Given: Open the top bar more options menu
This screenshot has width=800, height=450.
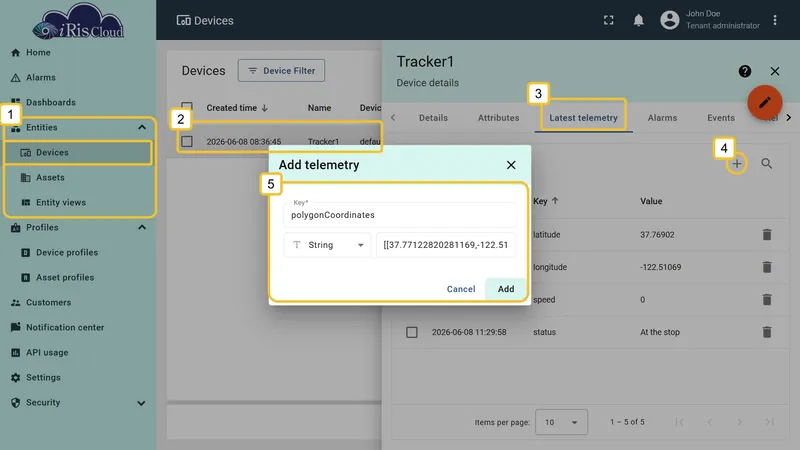Looking at the screenshot, I should click(x=774, y=20).
